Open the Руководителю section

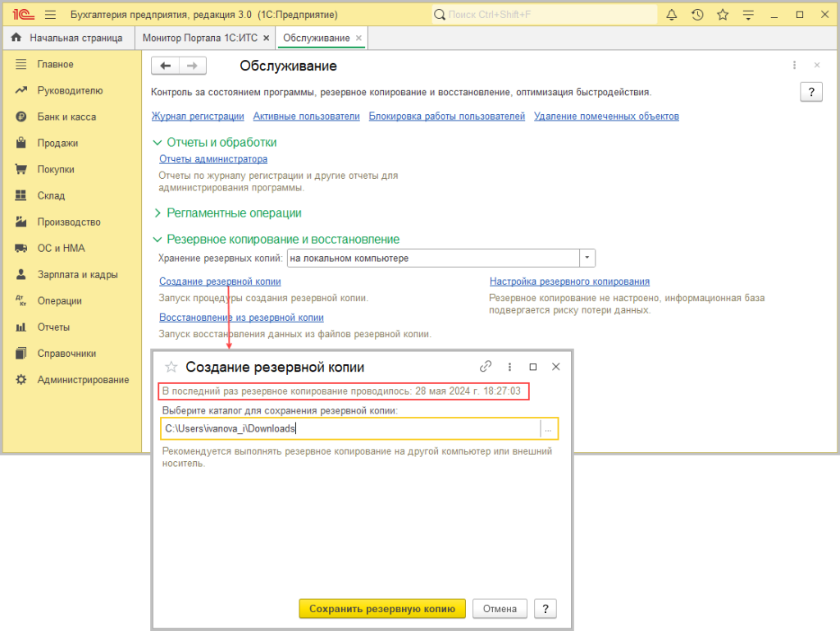click(70, 90)
